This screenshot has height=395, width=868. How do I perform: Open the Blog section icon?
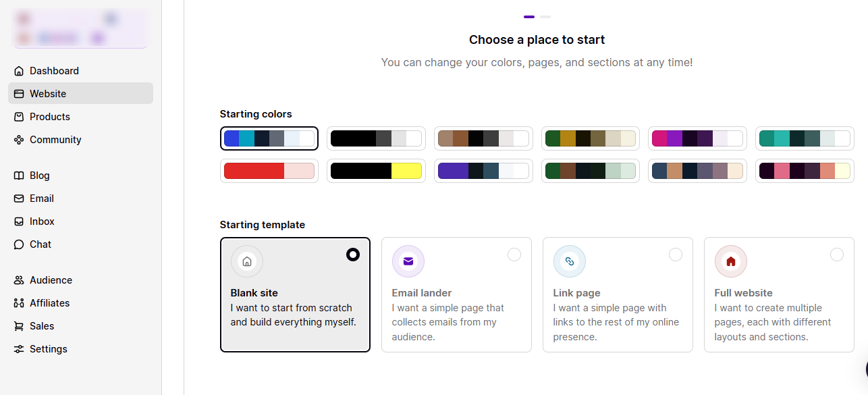(x=19, y=176)
